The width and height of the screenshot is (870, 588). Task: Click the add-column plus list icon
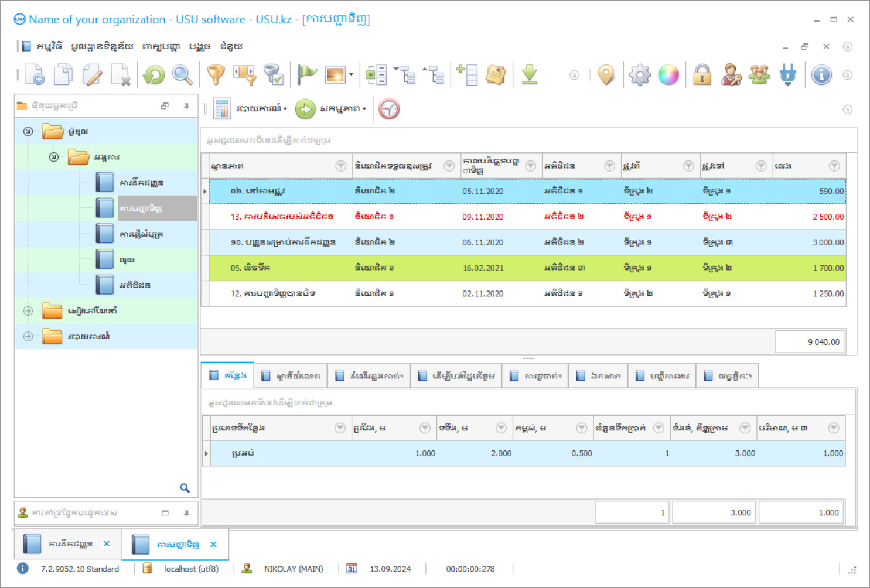pos(467,74)
